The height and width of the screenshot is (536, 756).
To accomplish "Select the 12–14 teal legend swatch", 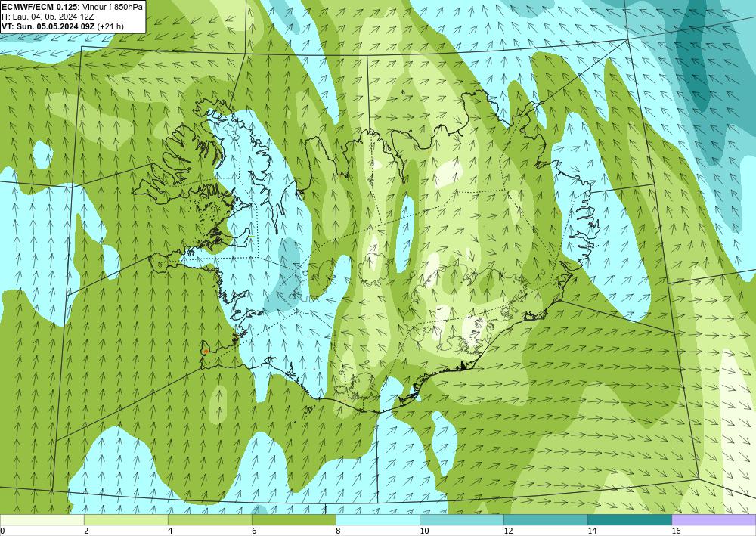I will (546, 519).
